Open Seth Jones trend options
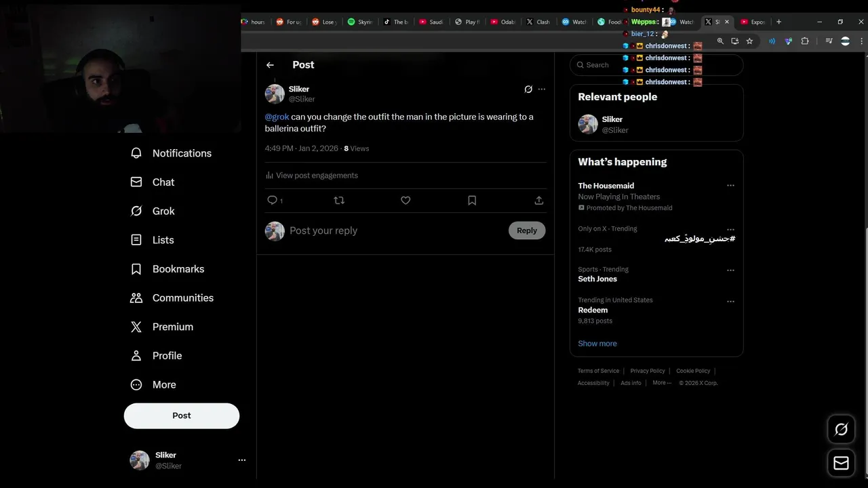Viewport: 868px width, 488px height. 730,270
